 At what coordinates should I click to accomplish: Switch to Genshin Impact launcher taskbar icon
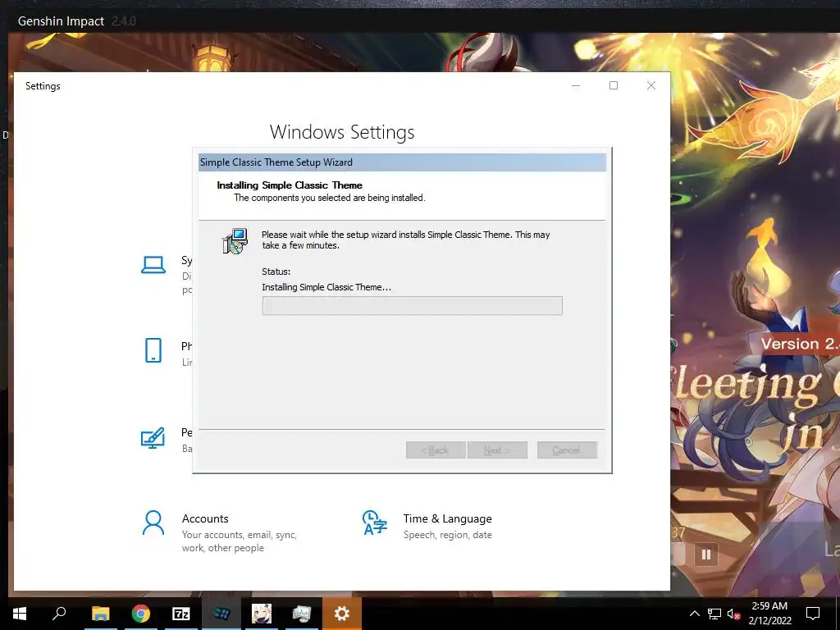[262, 614]
